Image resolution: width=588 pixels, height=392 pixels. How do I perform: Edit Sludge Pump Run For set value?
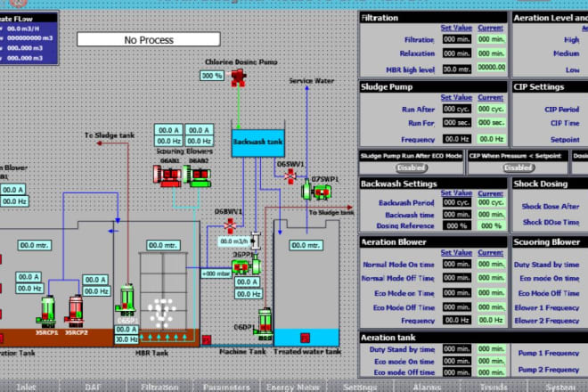tap(457, 123)
